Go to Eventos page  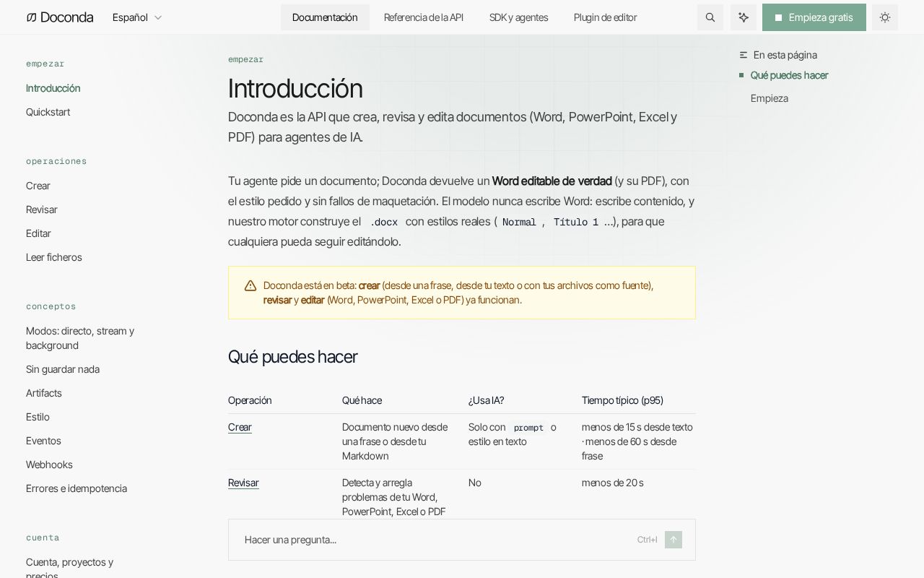(x=43, y=441)
